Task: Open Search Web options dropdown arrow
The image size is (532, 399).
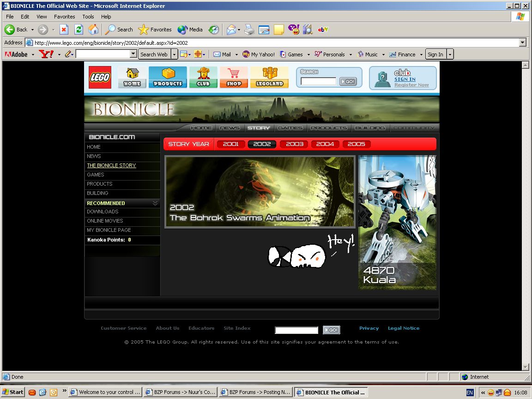Action: pyautogui.click(x=175, y=54)
